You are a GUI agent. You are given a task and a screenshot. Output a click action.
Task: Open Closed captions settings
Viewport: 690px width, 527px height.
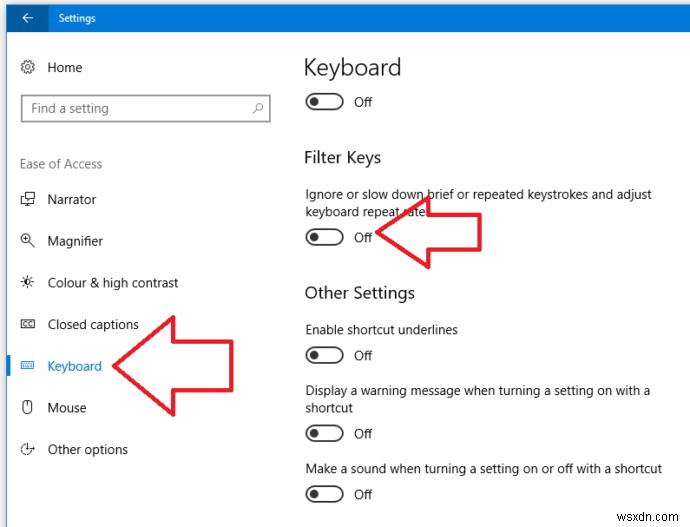tap(93, 325)
